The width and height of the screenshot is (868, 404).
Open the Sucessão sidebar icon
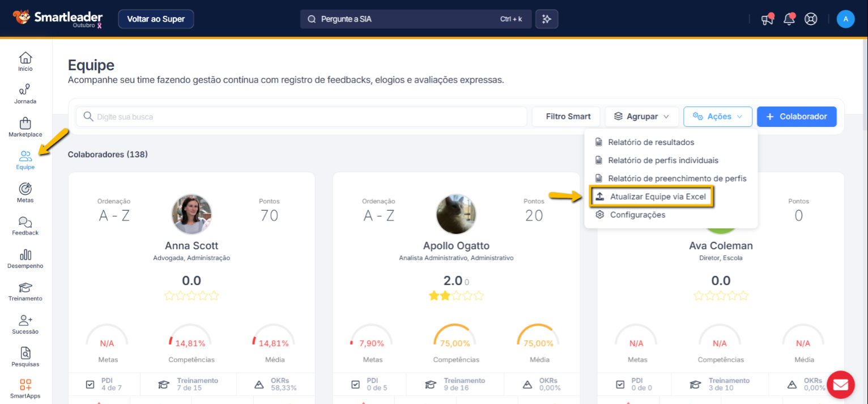[x=25, y=324]
